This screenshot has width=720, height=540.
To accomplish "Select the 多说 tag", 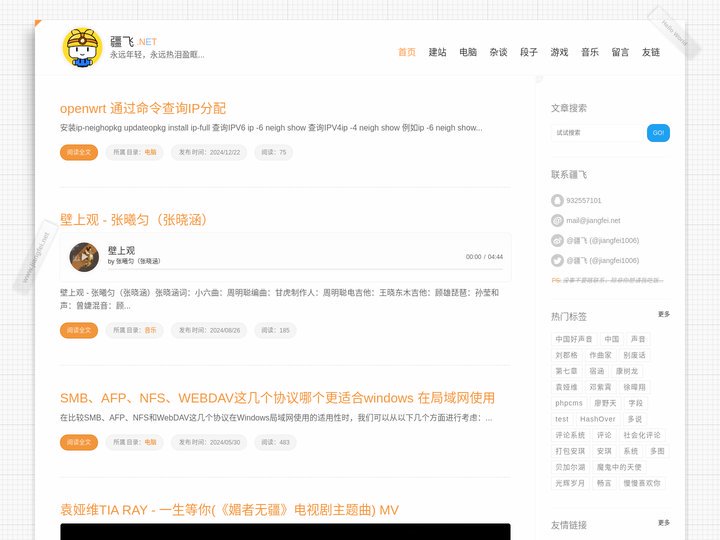I will click(x=635, y=419).
